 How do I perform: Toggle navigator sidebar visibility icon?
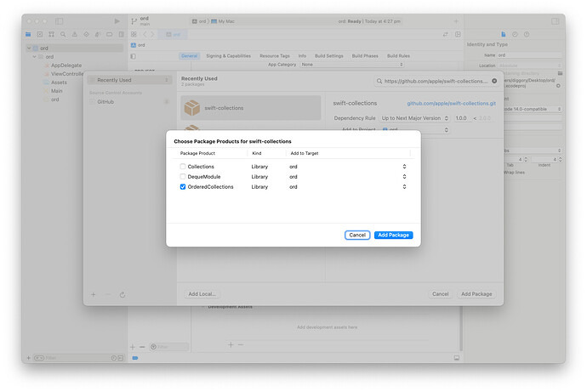click(60, 21)
